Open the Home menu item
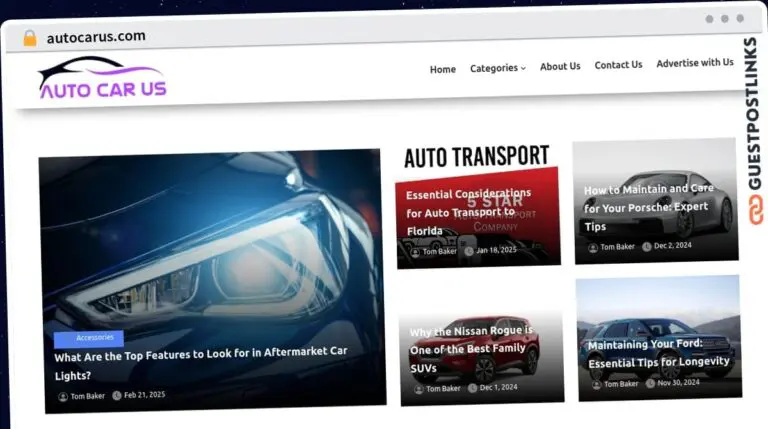 442,69
